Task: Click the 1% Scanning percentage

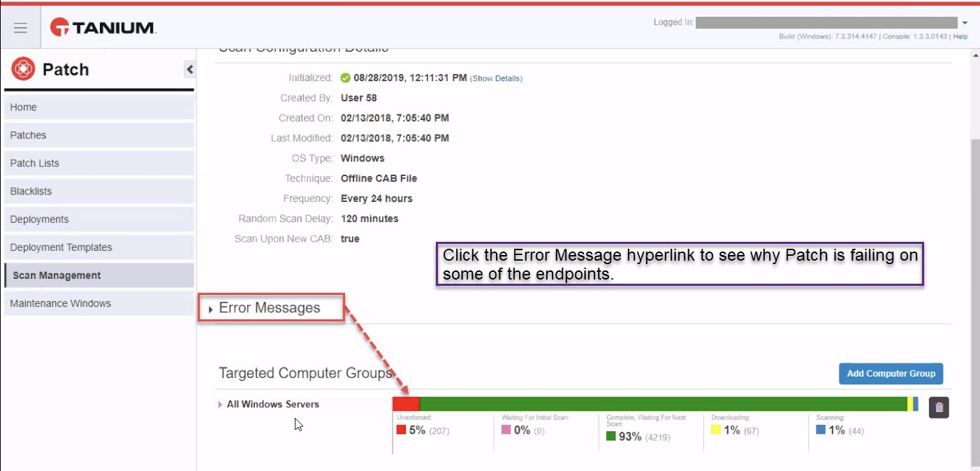Action: pos(837,430)
